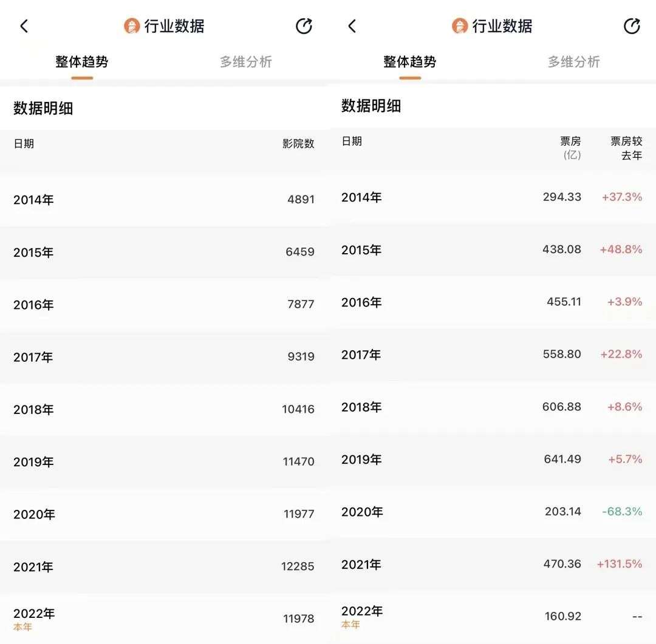Tap the share icon on right screen
Viewport: 656px width, 644px height.
[632, 26]
